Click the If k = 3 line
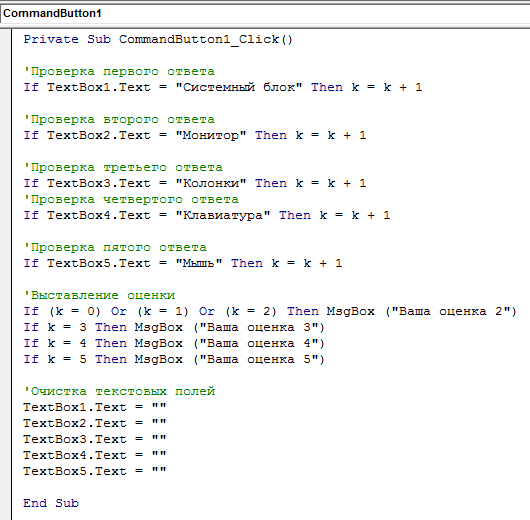Screen dimensions: 530x520 click(x=174, y=327)
